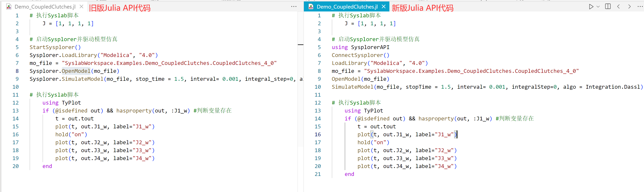Click hold("on") in the left editor

71,134
